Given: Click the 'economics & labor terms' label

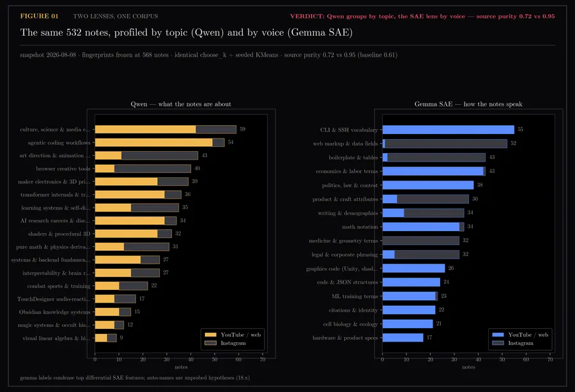Looking at the screenshot, I should (x=347, y=171).
